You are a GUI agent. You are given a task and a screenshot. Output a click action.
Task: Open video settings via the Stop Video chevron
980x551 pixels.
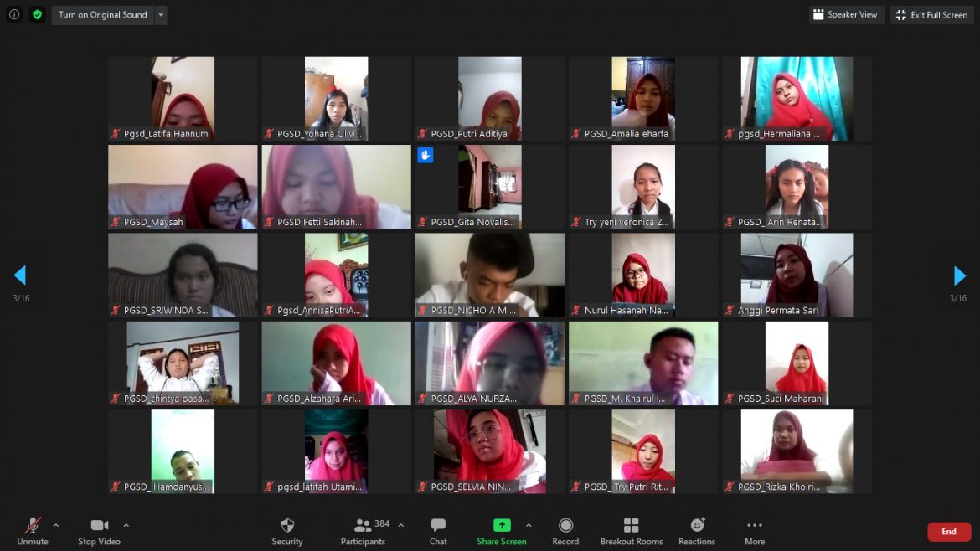tap(126, 526)
